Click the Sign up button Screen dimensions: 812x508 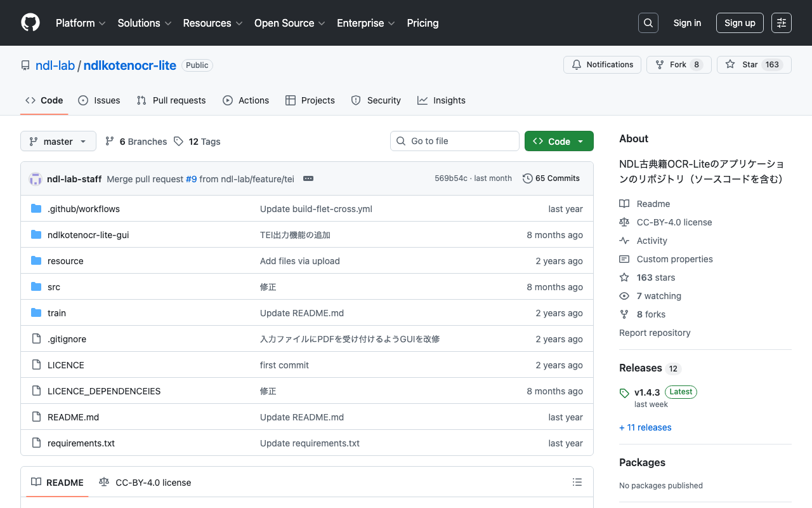point(740,22)
